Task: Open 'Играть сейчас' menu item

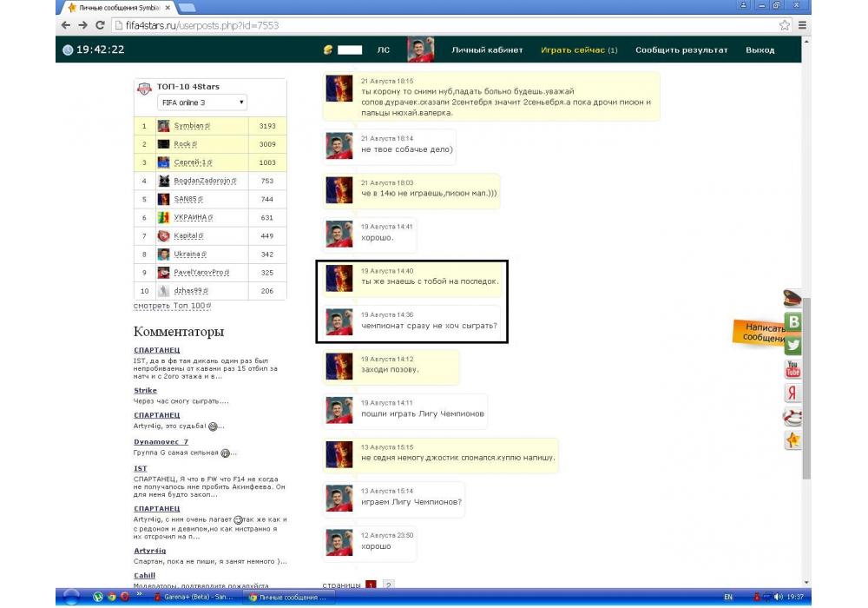Action: [x=579, y=50]
